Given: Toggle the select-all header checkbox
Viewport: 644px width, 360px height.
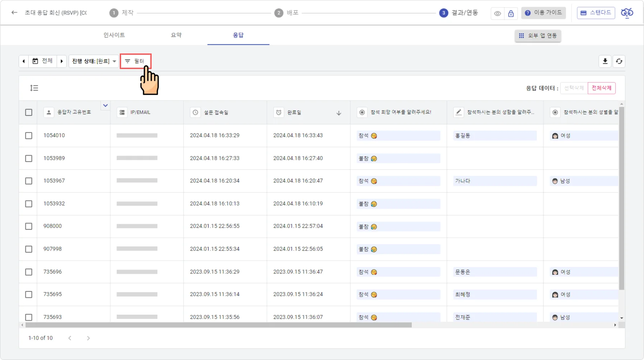Looking at the screenshot, I should click(x=29, y=112).
